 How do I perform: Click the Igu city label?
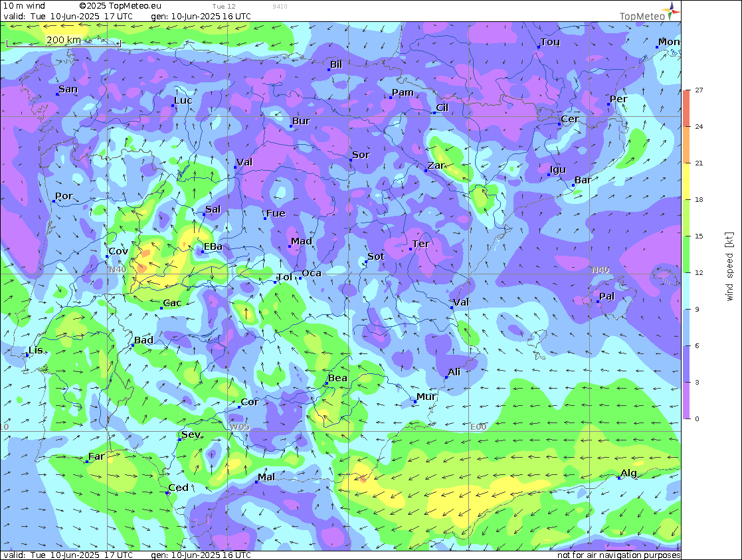[x=558, y=169]
